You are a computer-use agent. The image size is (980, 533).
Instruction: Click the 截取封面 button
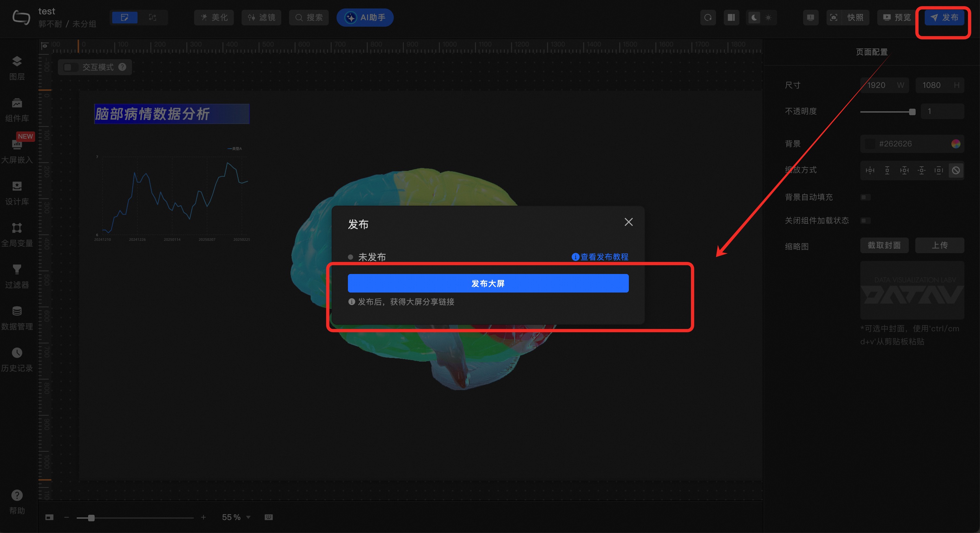(x=884, y=246)
